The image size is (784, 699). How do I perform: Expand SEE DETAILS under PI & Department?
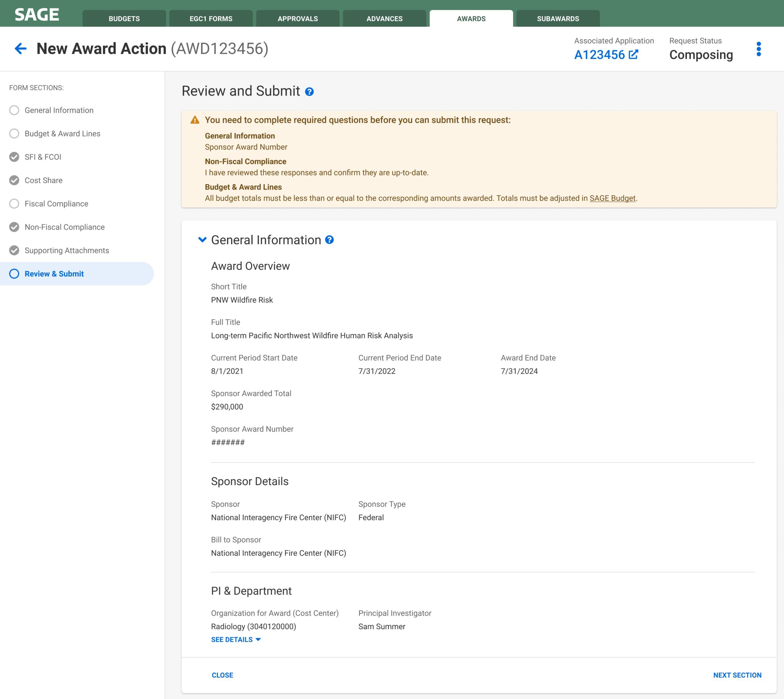point(232,639)
